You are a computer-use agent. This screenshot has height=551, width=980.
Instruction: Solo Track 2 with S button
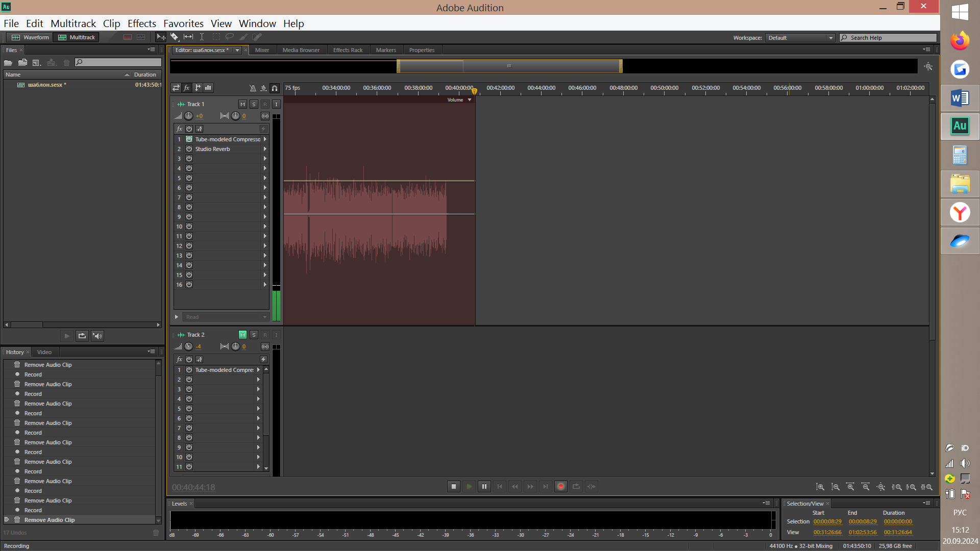click(x=254, y=335)
